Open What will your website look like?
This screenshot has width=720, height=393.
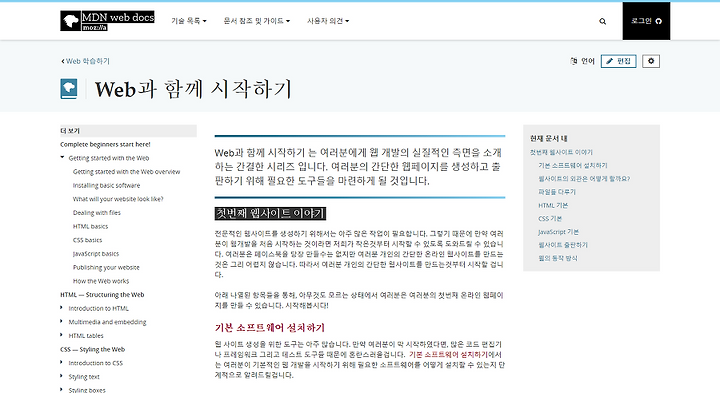point(118,199)
